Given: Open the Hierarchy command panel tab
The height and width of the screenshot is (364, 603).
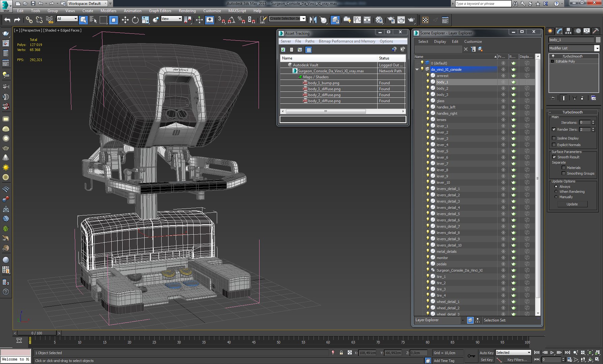Looking at the screenshot, I should pos(569,31).
